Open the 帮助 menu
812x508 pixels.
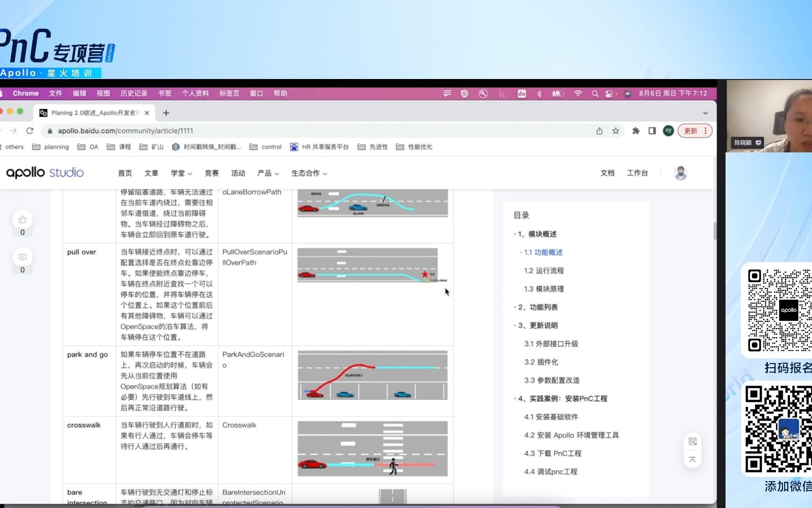(281, 94)
